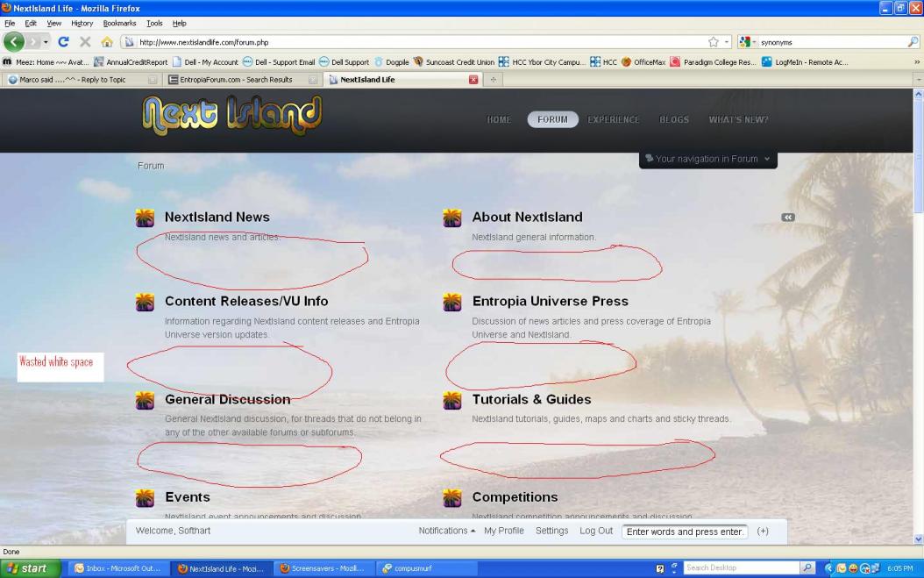The width and height of the screenshot is (924, 578).
Task: Click the BLOGS navigation item
Action: point(673,120)
